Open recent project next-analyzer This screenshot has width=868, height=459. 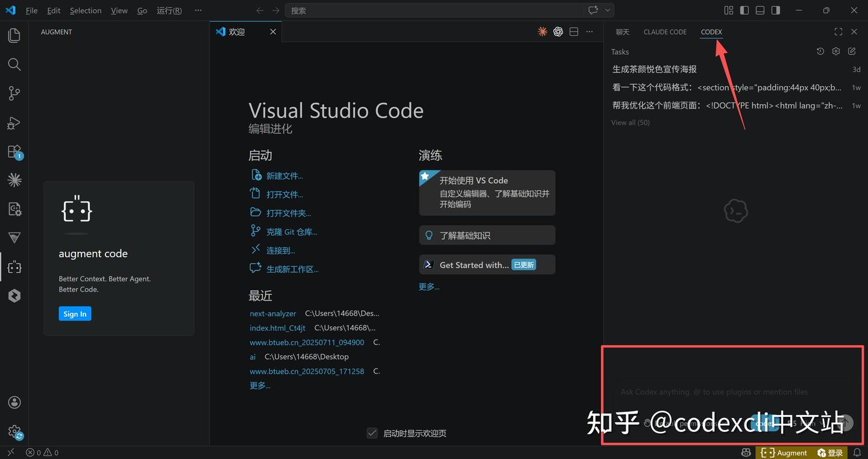click(273, 314)
